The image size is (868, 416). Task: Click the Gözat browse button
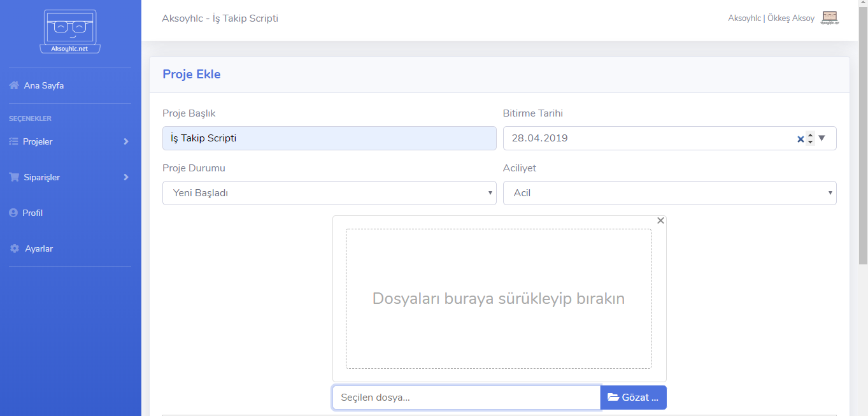pyautogui.click(x=633, y=398)
